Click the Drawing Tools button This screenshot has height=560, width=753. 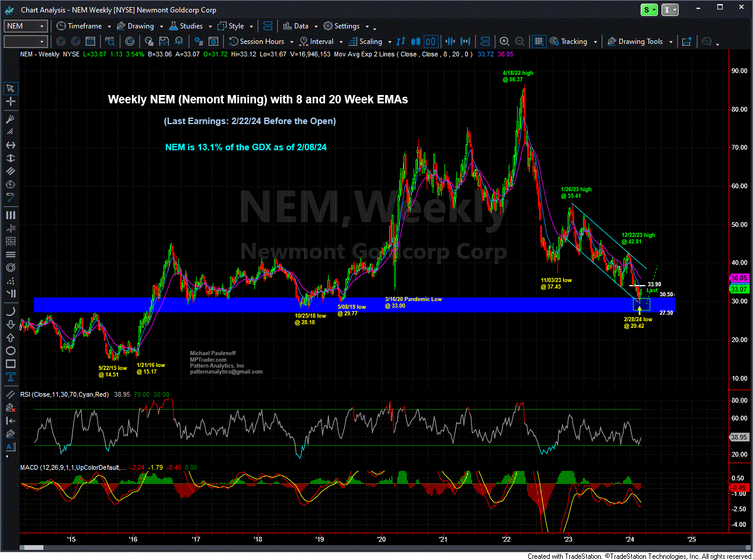point(635,42)
